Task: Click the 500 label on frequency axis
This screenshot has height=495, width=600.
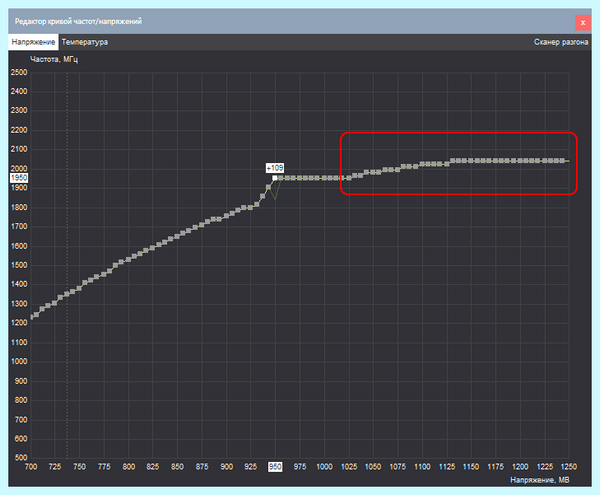Action: 21,458
